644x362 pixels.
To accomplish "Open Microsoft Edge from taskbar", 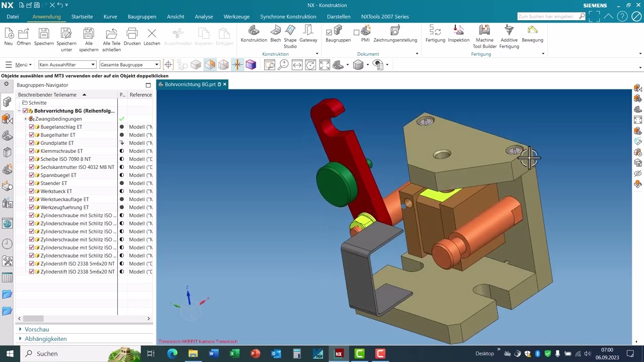I will pos(172,353).
